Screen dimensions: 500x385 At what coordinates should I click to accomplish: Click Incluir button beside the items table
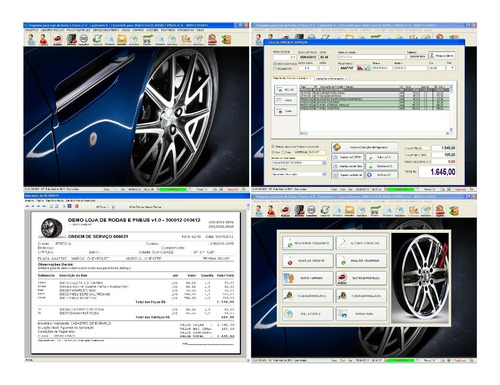[285, 90]
